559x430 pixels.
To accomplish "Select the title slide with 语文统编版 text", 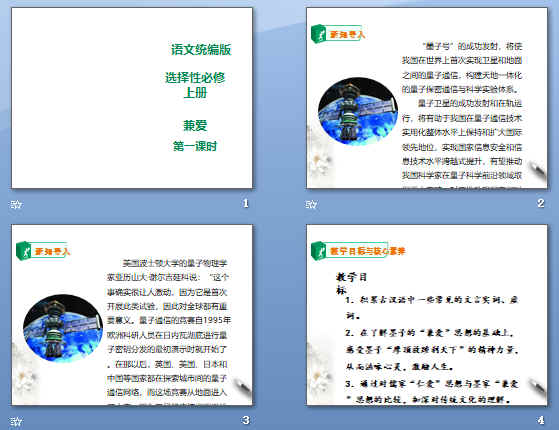I will [x=132, y=98].
